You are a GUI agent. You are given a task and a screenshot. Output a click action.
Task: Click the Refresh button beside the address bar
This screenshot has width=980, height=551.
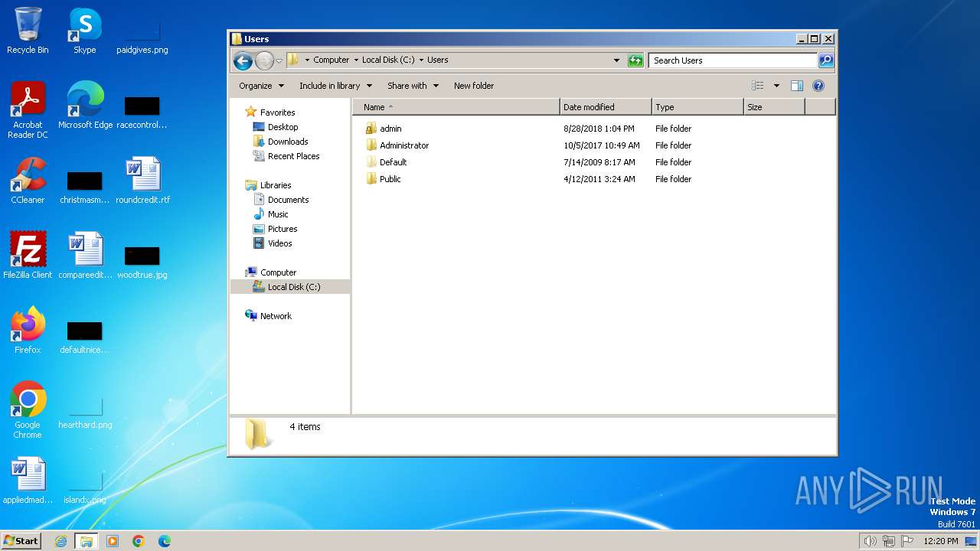click(x=635, y=60)
